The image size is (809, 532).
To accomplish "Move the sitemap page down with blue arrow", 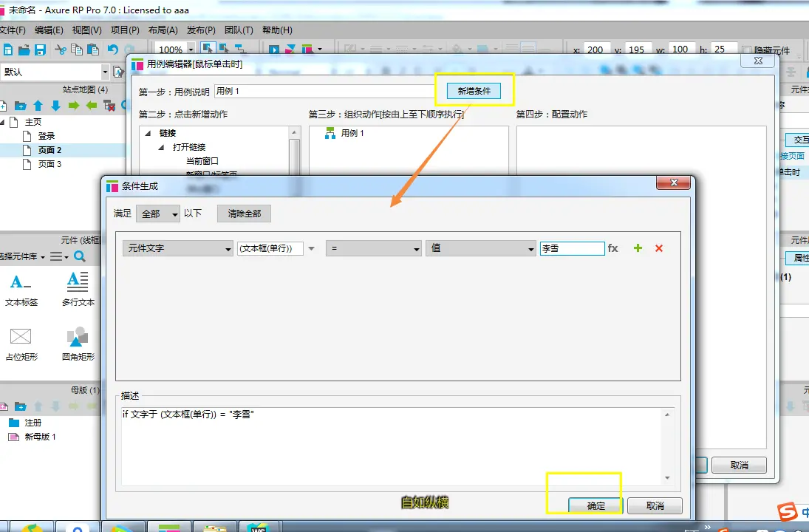I will pos(55,106).
